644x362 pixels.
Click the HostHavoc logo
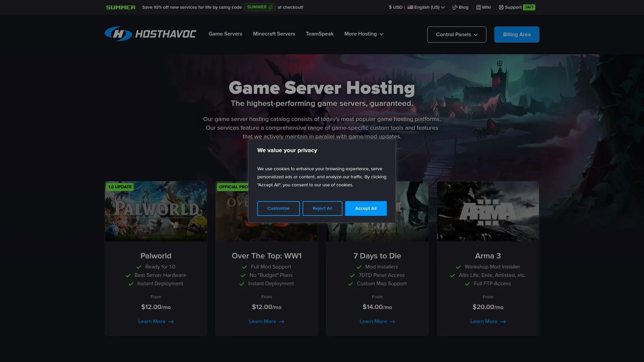tap(150, 34)
